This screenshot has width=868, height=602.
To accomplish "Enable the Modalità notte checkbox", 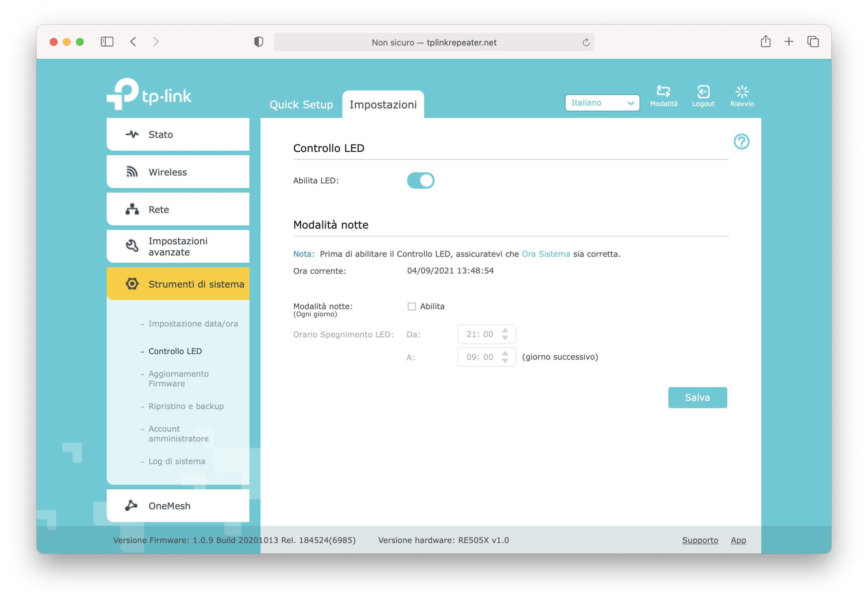I will [x=412, y=306].
